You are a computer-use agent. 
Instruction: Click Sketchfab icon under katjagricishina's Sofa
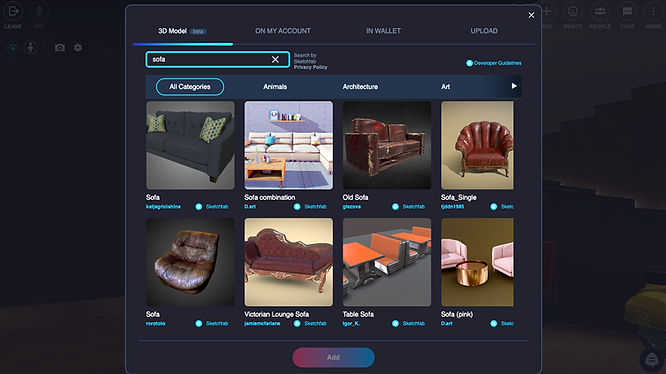(x=199, y=207)
